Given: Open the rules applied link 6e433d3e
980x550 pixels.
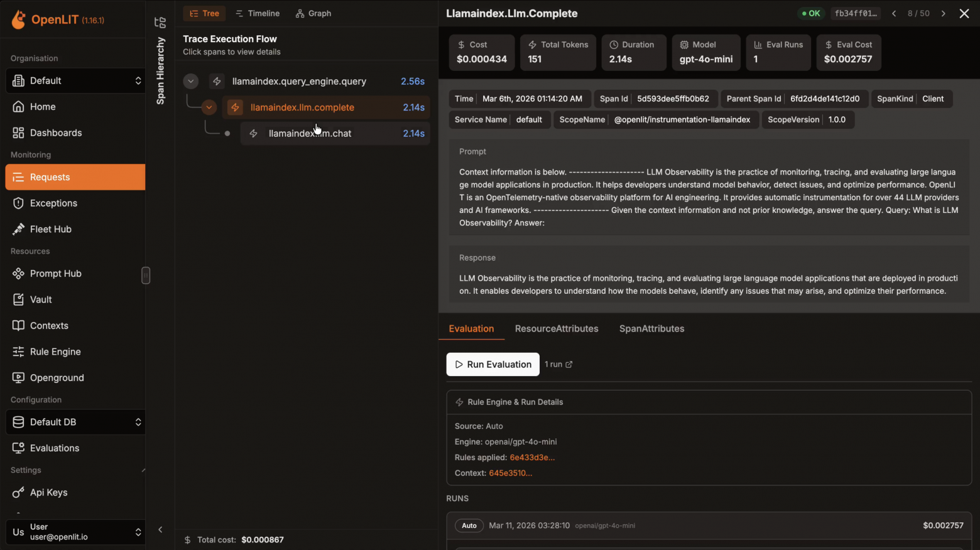Looking at the screenshot, I should 532,458.
